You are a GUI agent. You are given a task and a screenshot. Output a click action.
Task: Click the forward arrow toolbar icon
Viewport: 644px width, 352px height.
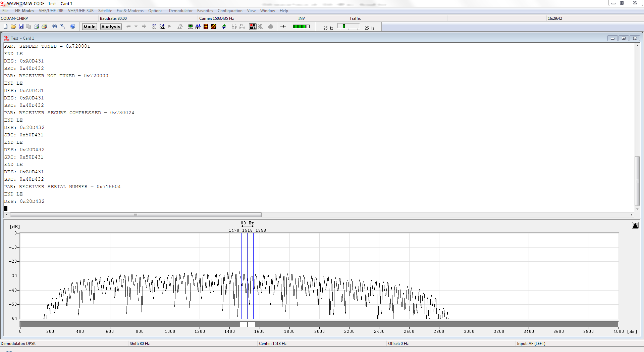(x=144, y=27)
